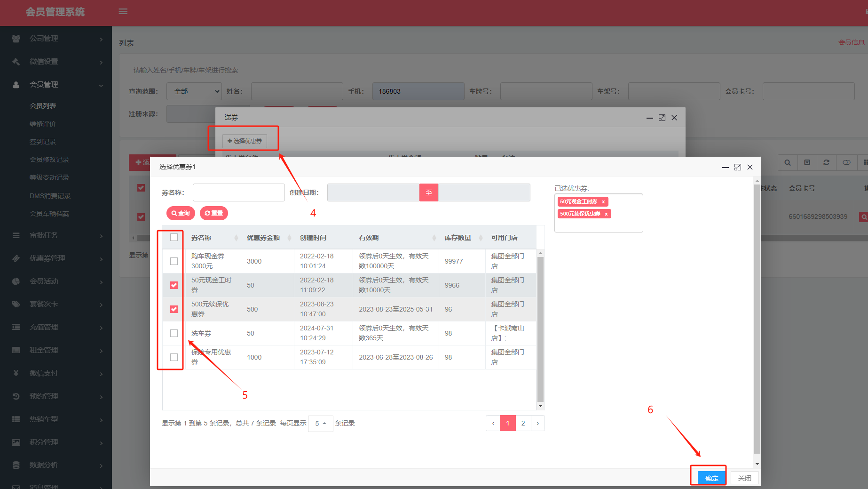
Task: Maximize the 选择优惠券1 dialog
Action: 738,167
